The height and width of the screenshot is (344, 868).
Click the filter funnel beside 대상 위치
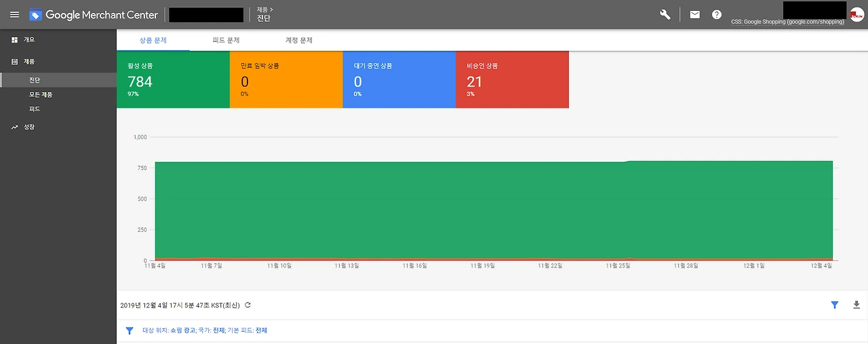(x=130, y=330)
